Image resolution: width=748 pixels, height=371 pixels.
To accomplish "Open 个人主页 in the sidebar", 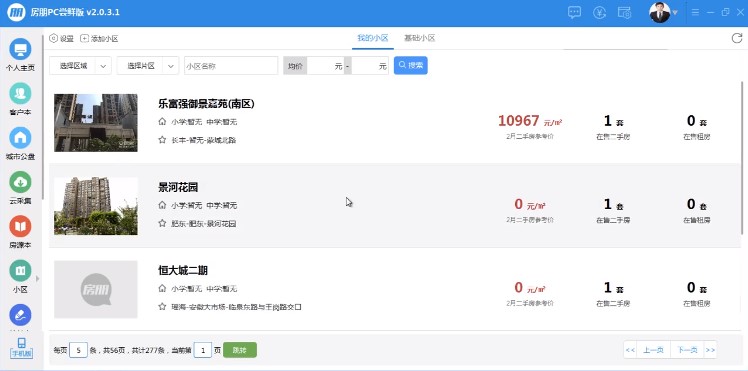I will point(20,50).
